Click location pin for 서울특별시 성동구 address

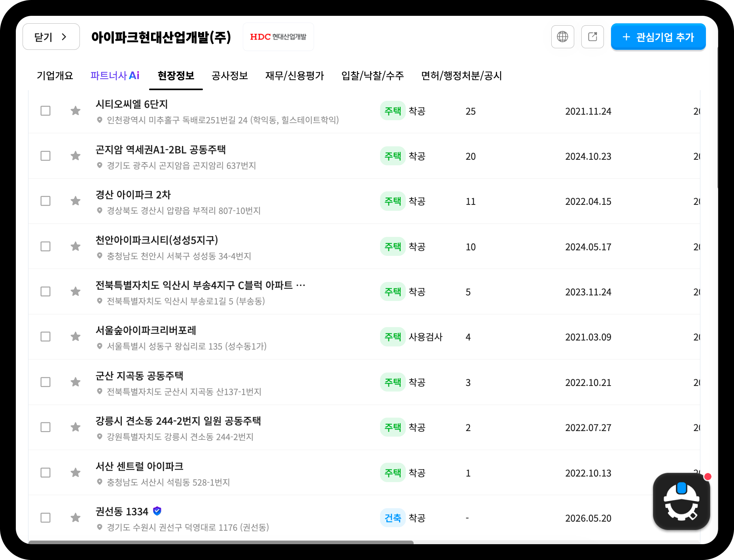click(100, 346)
